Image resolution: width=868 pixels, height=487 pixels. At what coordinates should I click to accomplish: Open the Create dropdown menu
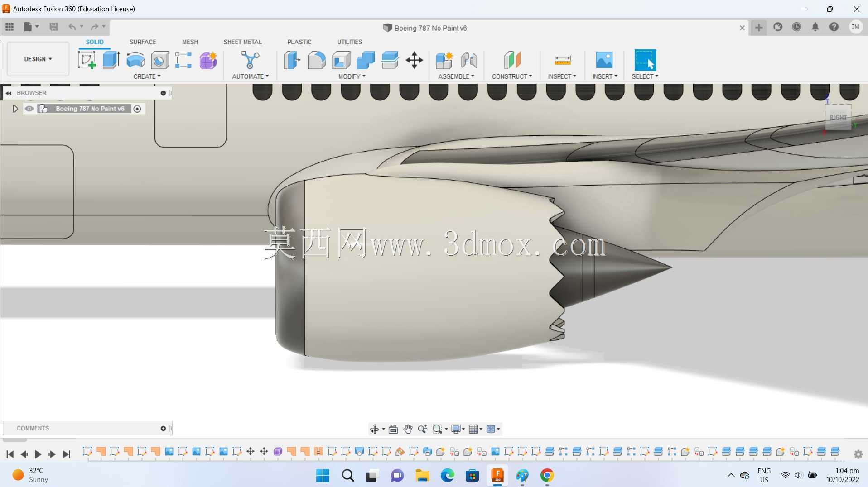click(147, 76)
